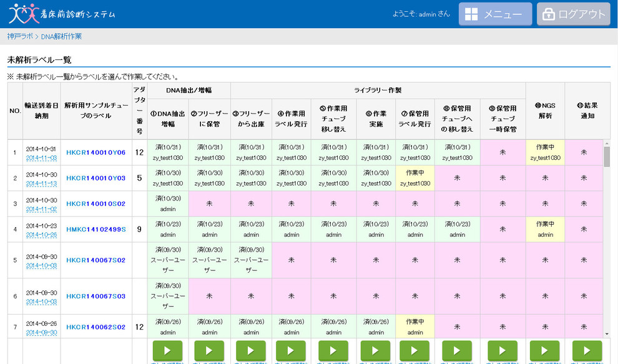Click due date 2014-11-02 link
Image resolution: width=618 pixels, height=364 pixels.
(41, 209)
